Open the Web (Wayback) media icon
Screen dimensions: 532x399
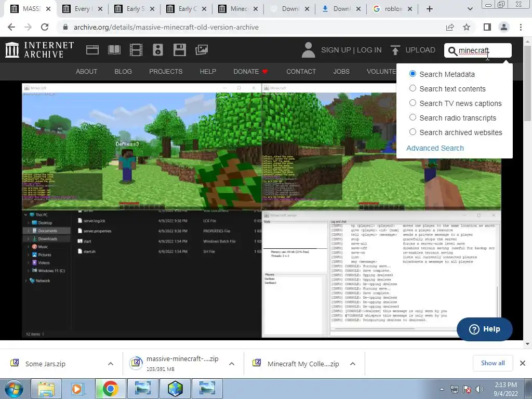pos(92,50)
